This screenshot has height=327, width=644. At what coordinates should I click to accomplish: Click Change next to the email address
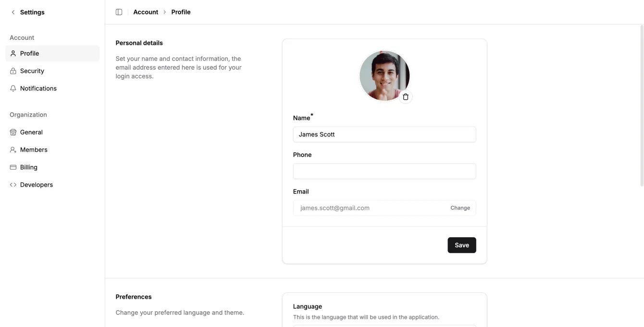(460, 207)
